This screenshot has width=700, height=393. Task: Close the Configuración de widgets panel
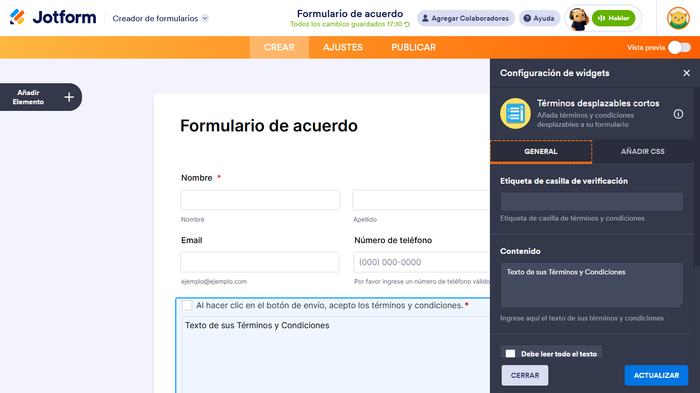point(686,73)
